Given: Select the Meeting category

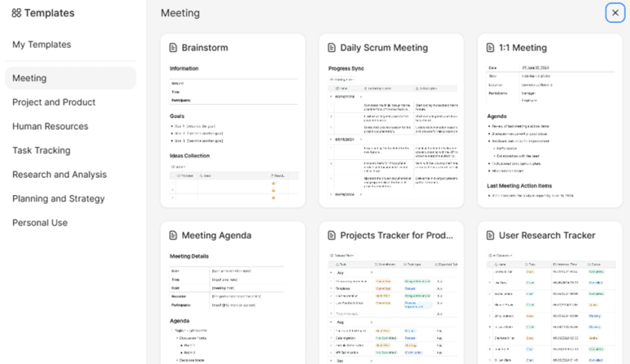Looking at the screenshot, I should [x=71, y=78].
